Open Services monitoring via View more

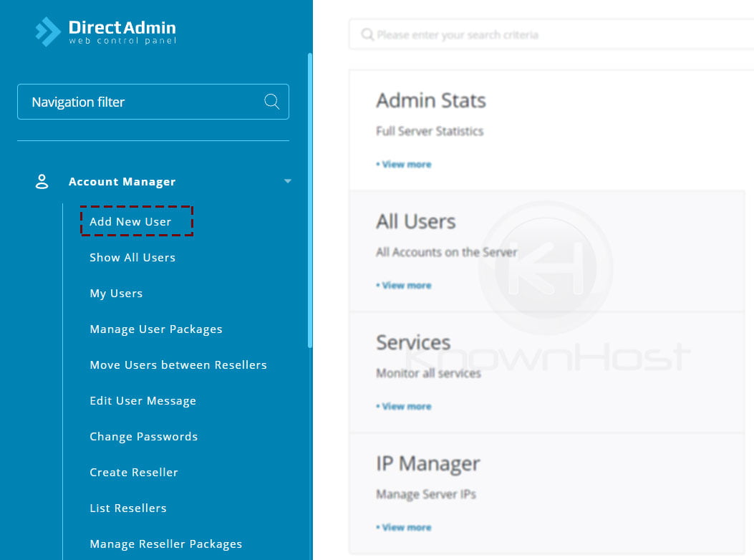click(405, 406)
